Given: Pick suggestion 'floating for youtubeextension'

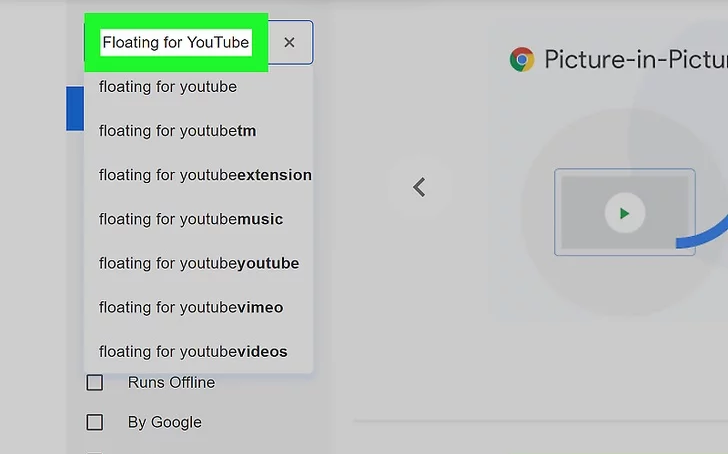Looking at the screenshot, I should coord(199,175).
